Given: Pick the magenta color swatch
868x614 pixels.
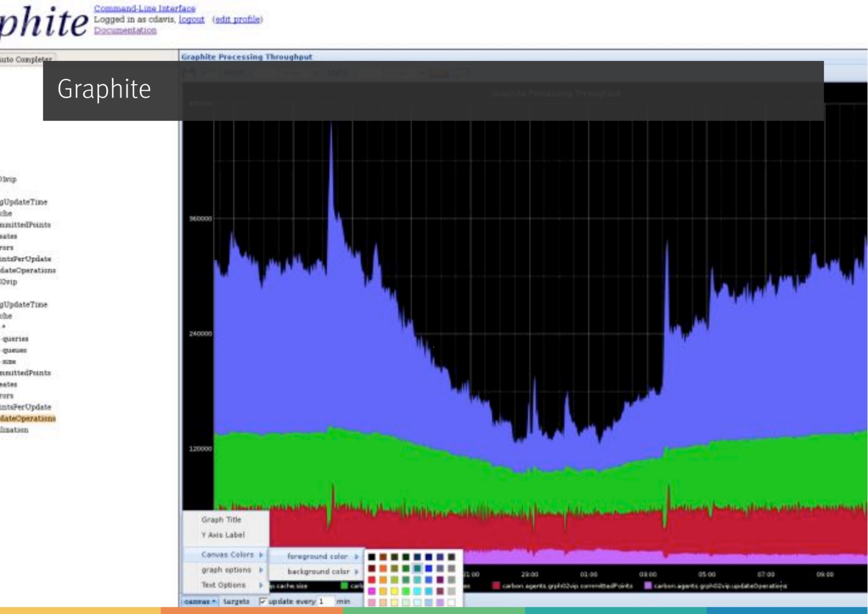Looking at the screenshot, I should (372, 591).
